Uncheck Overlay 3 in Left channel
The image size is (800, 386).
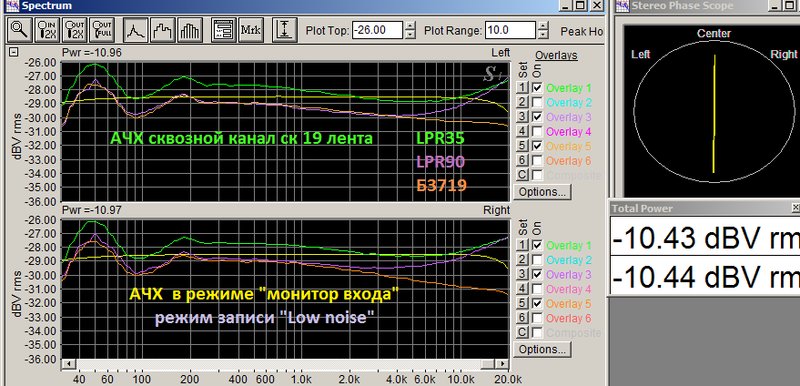click(537, 117)
